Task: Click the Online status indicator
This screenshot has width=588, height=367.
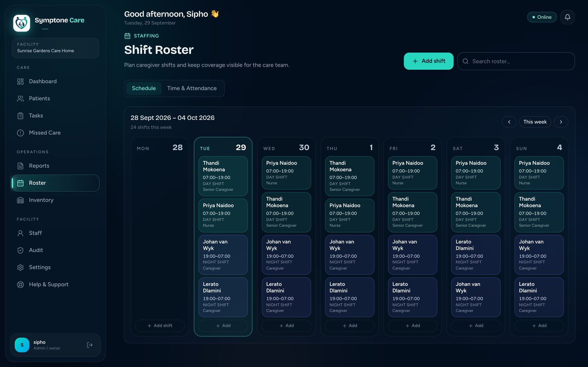Action: 542,17
